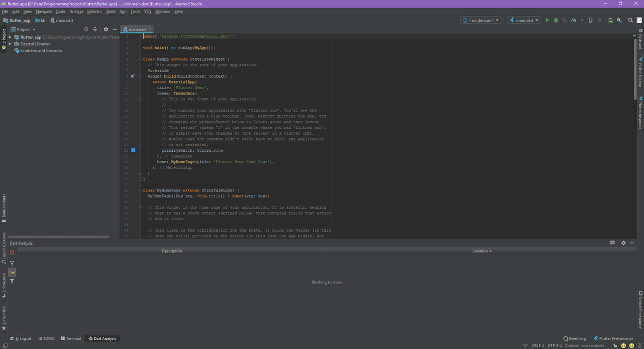Click the Description column header

tap(172, 251)
